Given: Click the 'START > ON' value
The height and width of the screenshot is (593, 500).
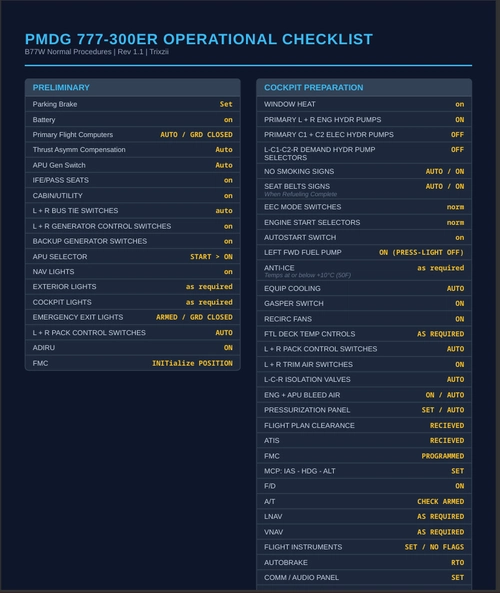Looking at the screenshot, I should (211, 256).
